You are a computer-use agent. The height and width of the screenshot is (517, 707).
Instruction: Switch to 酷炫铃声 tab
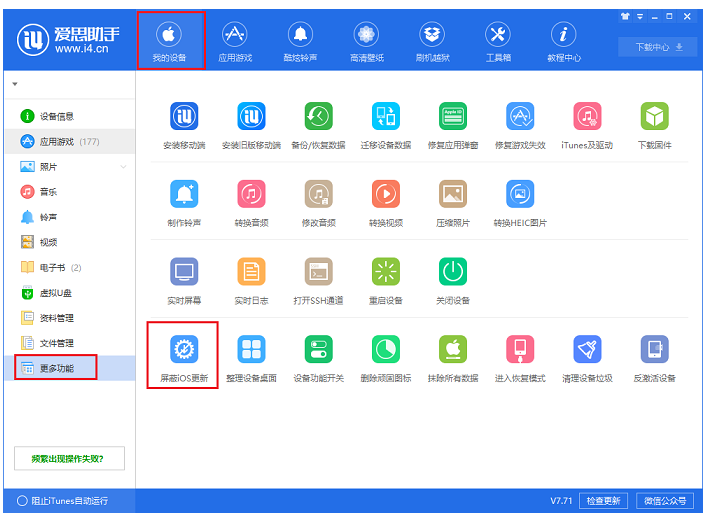[x=300, y=42]
